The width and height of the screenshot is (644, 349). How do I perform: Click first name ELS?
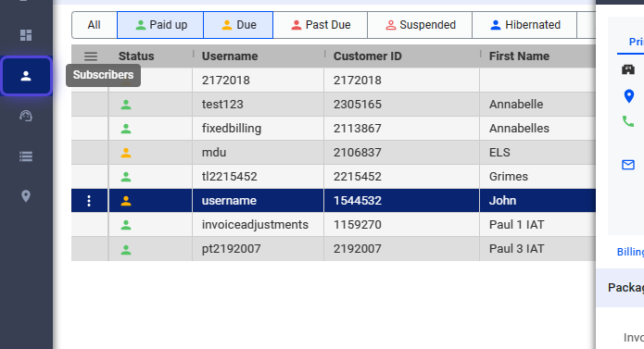point(499,153)
